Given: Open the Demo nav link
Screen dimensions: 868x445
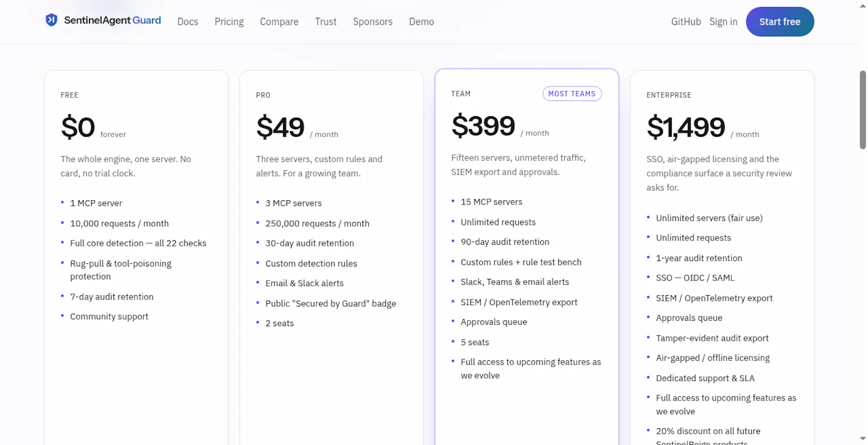Looking at the screenshot, I should click(422, 22).
